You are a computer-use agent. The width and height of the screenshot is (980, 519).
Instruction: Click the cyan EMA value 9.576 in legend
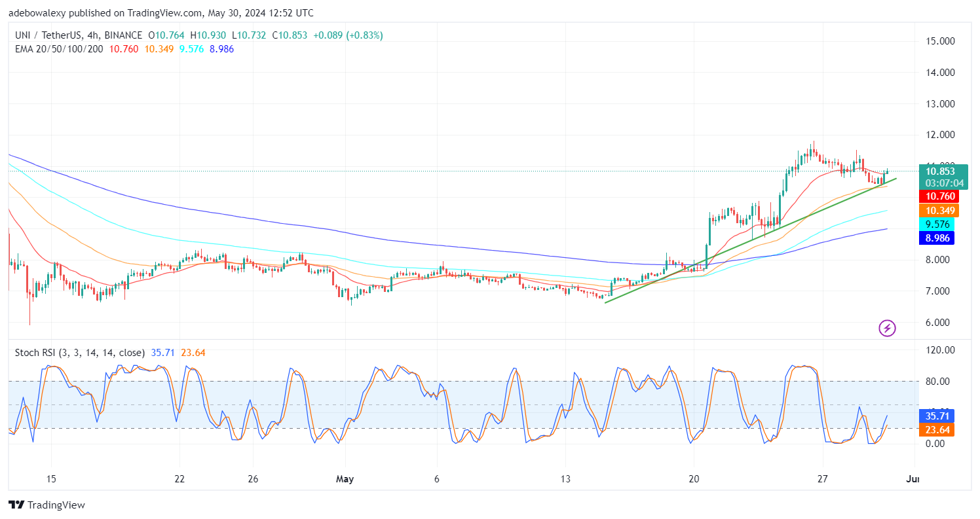point(191,48)
